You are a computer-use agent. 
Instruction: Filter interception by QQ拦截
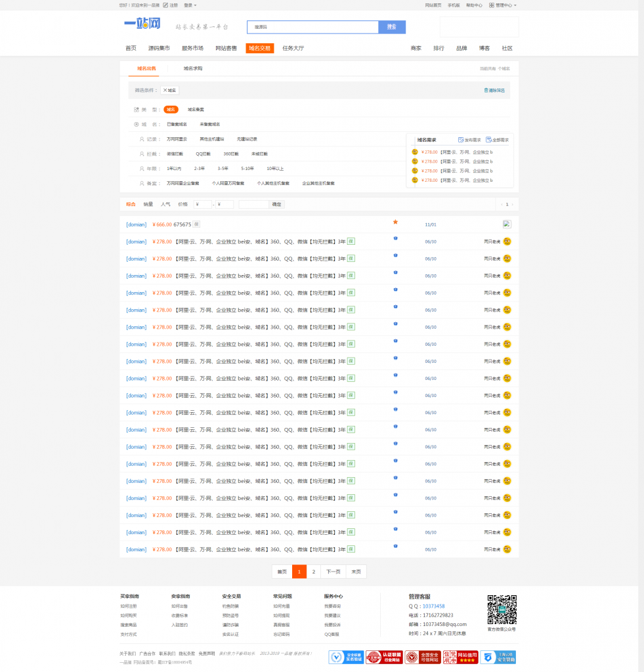tap(204, 154)
